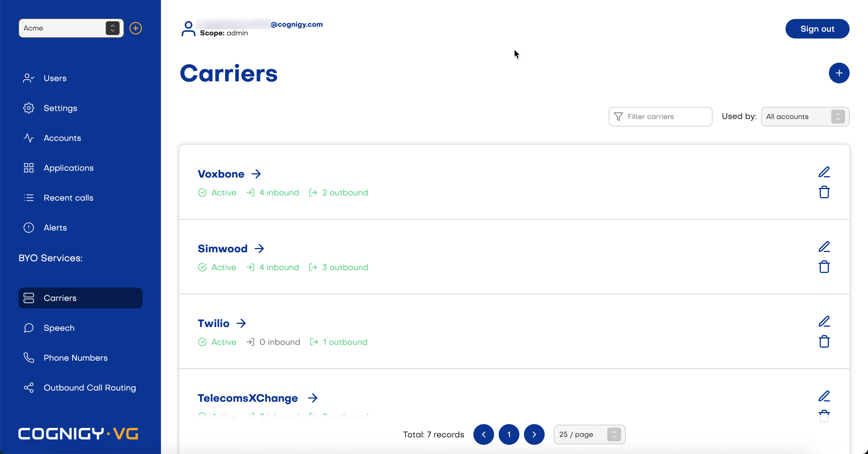
Task: Navigate to Applications
Action: 80,168
